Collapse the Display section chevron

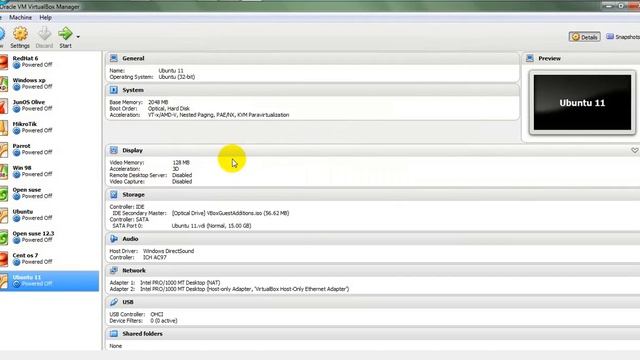coord(635,150)
